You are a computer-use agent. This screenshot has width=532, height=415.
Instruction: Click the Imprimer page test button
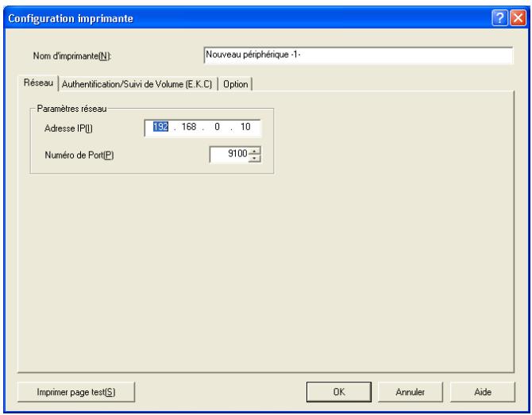[x=76, y=392]
